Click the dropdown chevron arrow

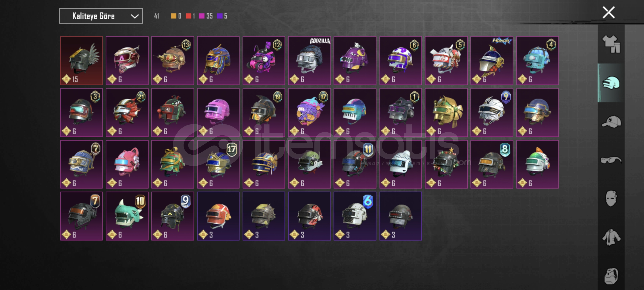[135, 16]
